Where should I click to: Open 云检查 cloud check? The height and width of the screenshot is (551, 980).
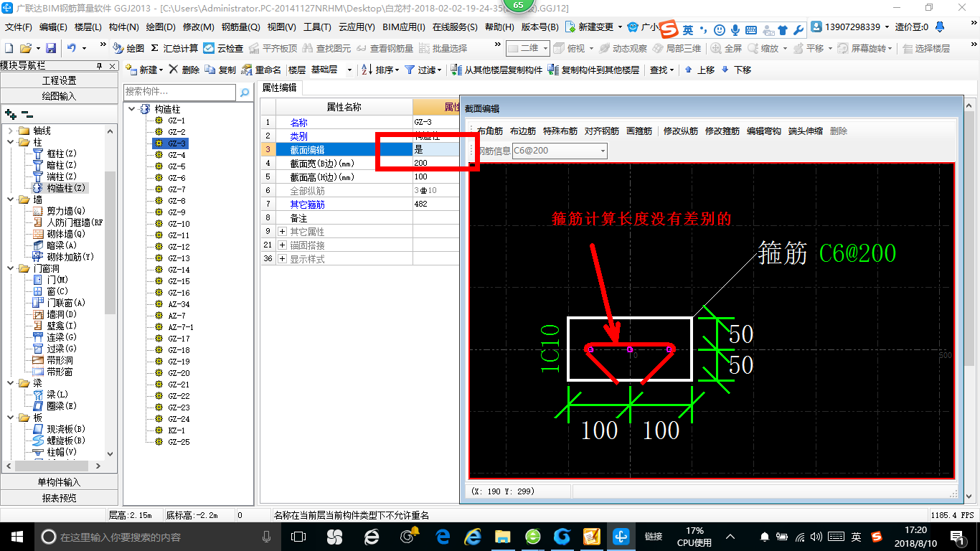coord(223,48)
